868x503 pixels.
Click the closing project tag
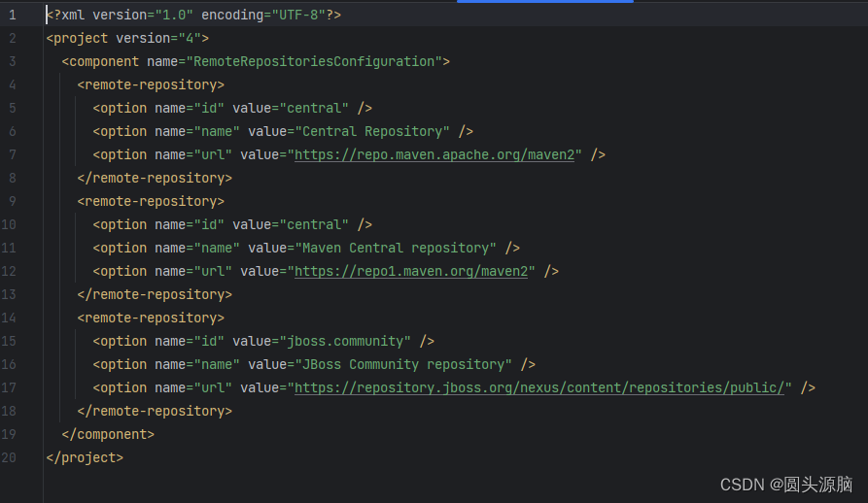coord(86,457)
